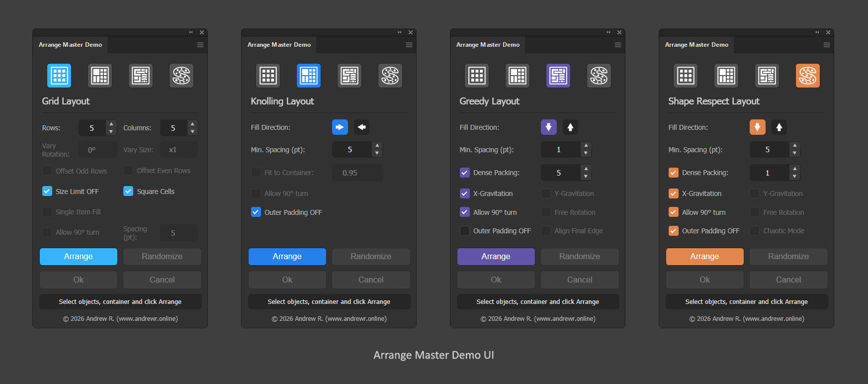Toggle Dense Packing in Greedy panel
This screenshot has width=868, height=384.
coord(465,173)
